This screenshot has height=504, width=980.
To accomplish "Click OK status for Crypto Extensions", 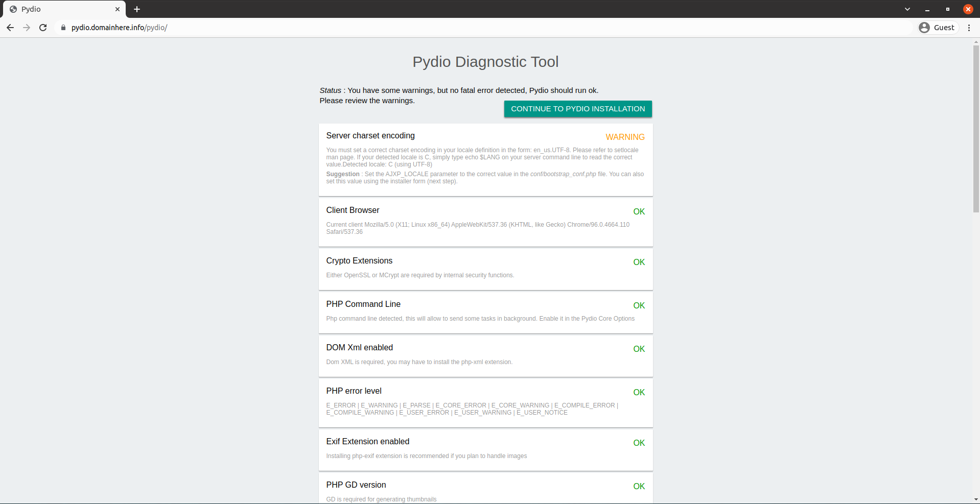I will (639, 262).
